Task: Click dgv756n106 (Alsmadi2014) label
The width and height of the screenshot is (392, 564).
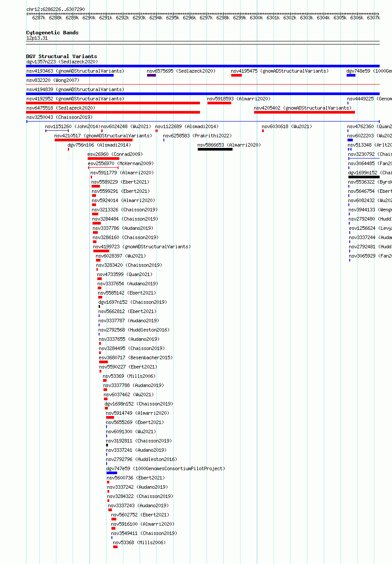Action: (99, 145)
